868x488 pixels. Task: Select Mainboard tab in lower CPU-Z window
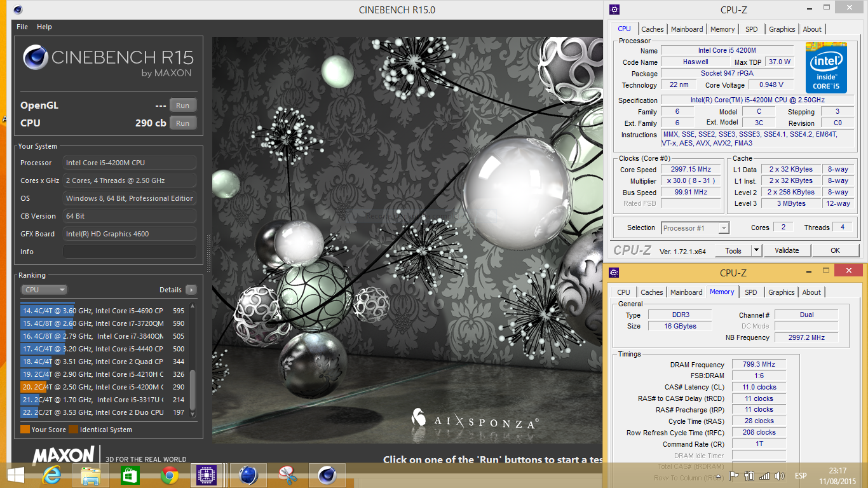click(x=686, y=292)
